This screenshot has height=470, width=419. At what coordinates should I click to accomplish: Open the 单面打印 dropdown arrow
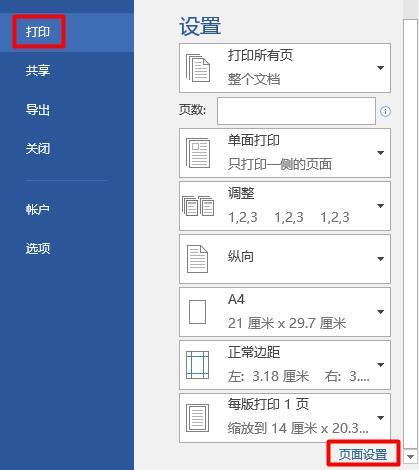point(380,153)
